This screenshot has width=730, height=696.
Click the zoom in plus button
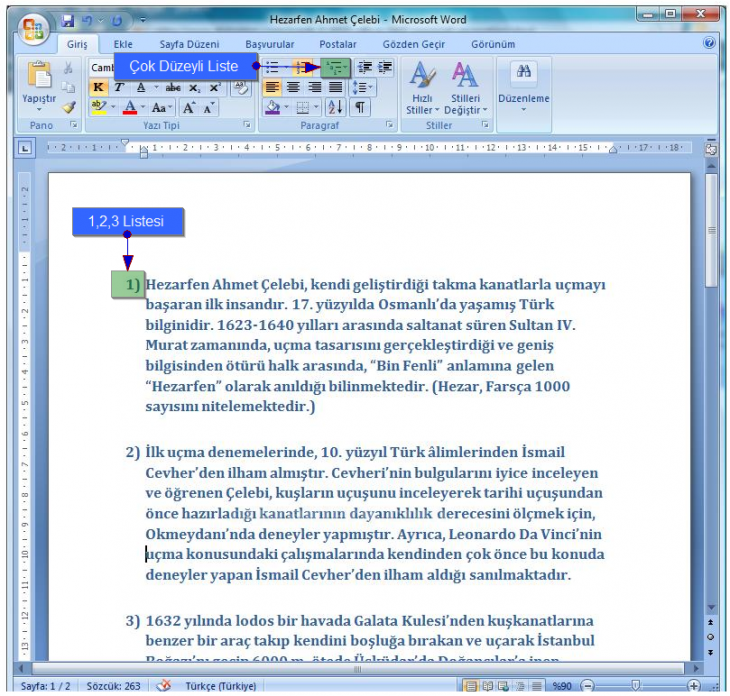pyautogui.click(x=693, y=686)
